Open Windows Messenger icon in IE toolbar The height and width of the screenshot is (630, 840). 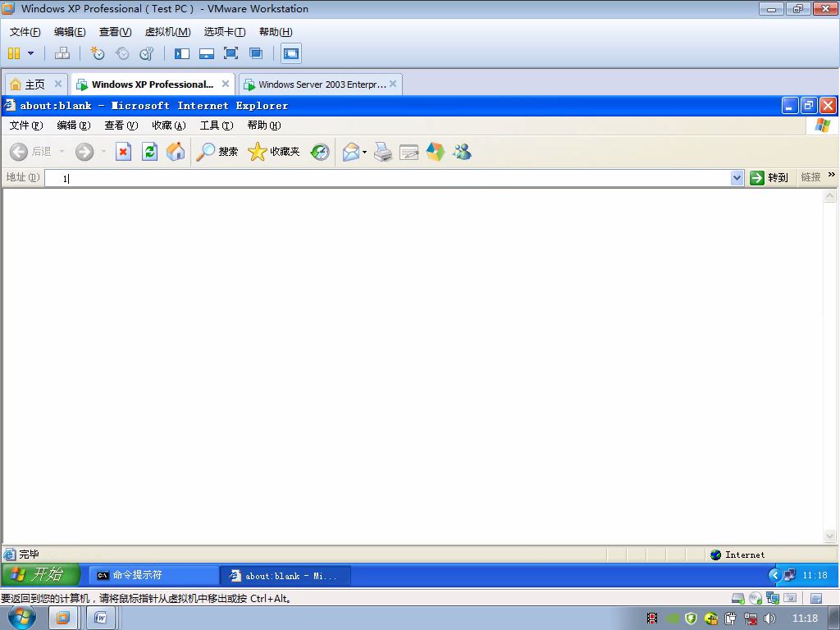pyautogui.click(x=461, y=152)
